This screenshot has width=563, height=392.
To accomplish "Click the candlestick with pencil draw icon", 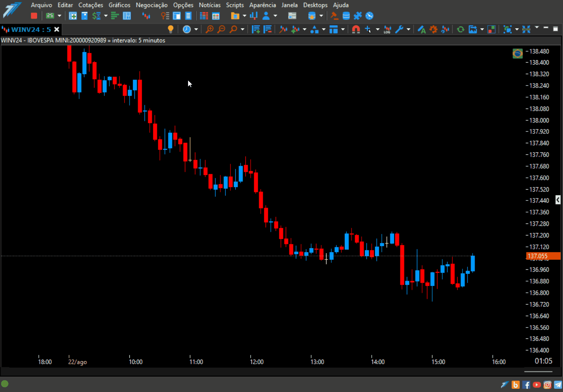I will point(284,29).
